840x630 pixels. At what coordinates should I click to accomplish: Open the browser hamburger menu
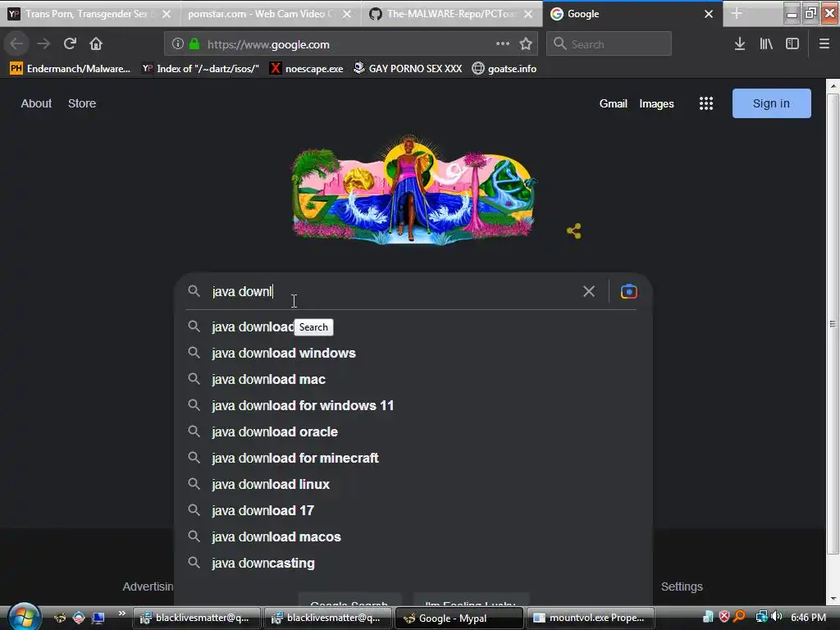tap(824, 44)
